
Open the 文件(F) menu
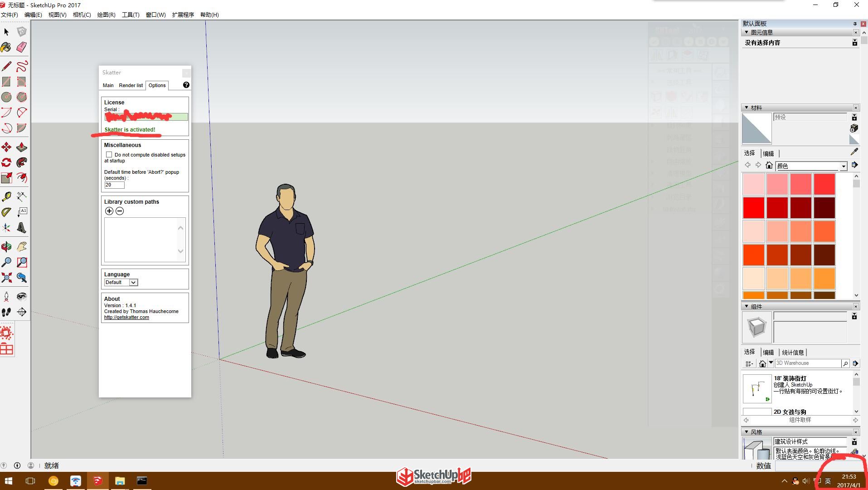[x=10, y=15]
